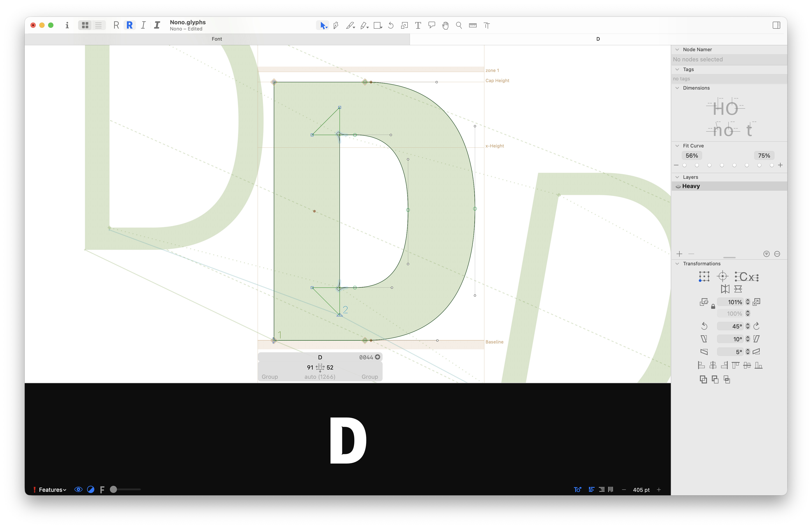This screenshot has width=812, height=528.
Task: Open font info button
Action: click(67, 25)
